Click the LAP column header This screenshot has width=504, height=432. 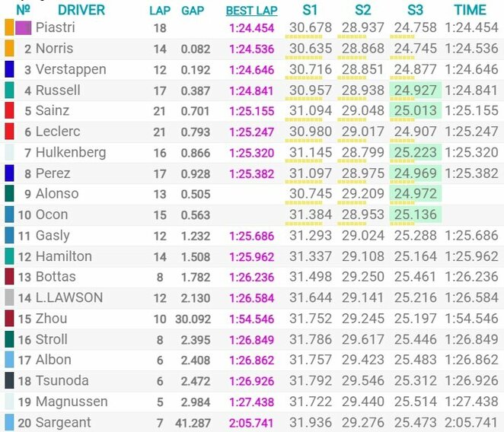click(x=160, y=11)
